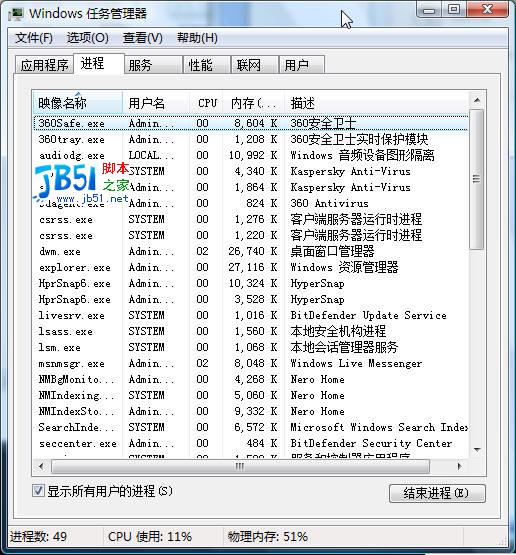Screen dimensions: 516x555
Task: Click the BitDefender Security Center description
Action: [x=371, y=444]
